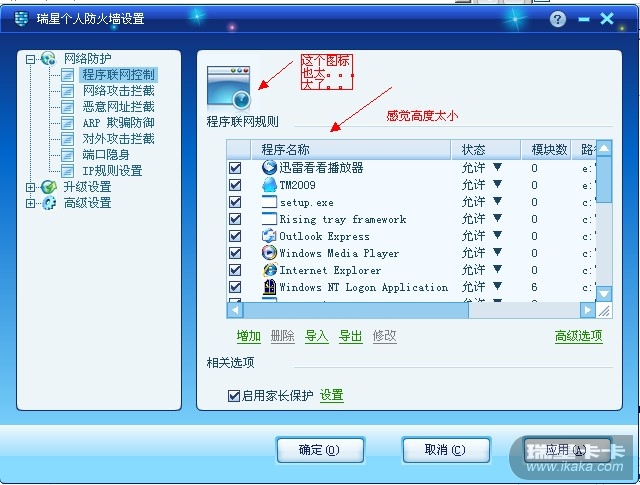
Task: Disable the 启用家长保护 checkbox
Action: (234, 396)
